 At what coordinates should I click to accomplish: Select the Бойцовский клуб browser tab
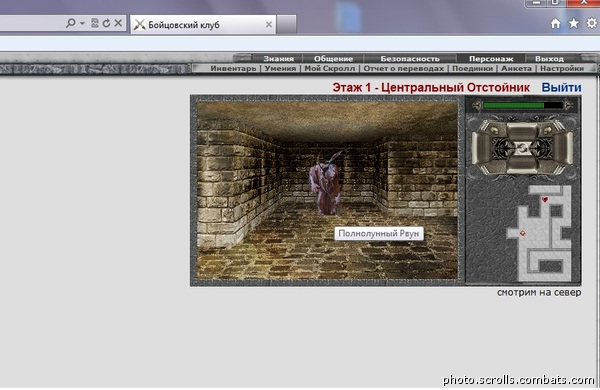tap(203, 24)
